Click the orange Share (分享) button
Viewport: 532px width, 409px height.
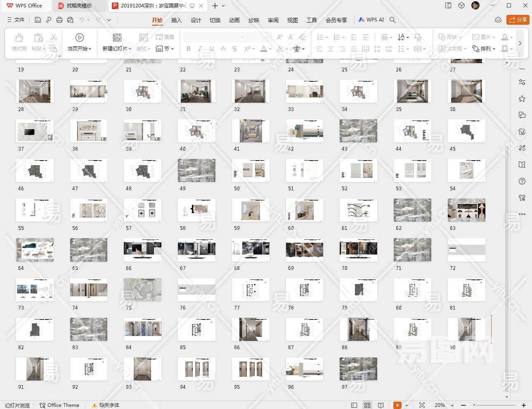(518, 20)
